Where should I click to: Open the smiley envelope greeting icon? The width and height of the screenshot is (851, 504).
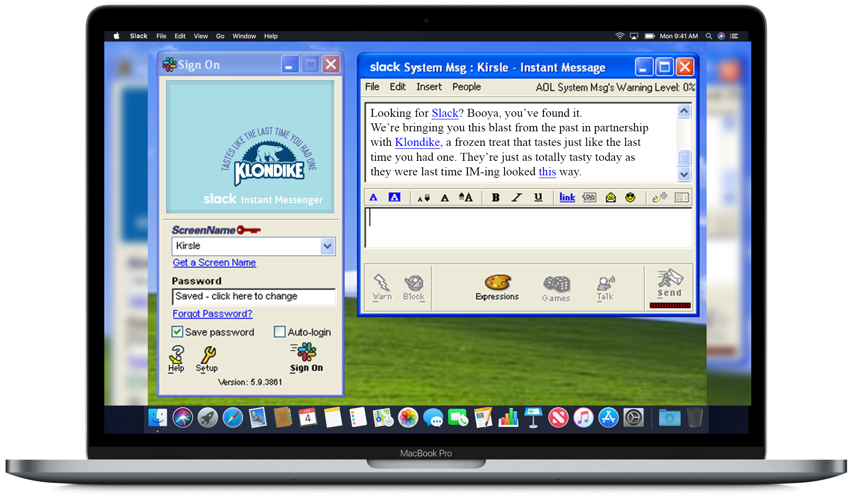coord(610,197)
